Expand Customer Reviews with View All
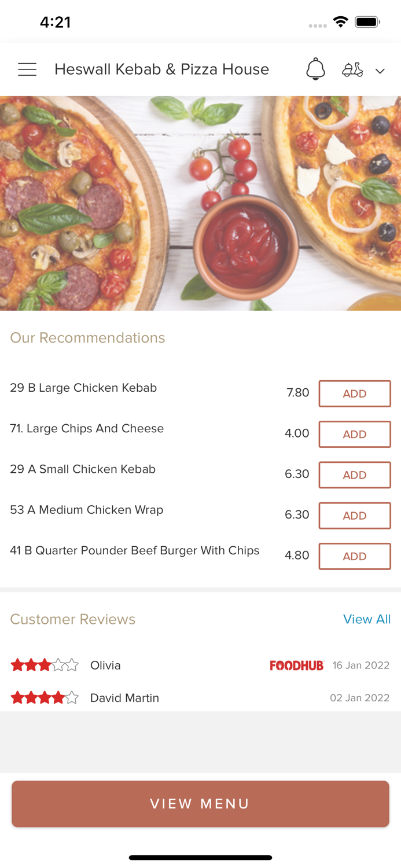 [367, 619]
